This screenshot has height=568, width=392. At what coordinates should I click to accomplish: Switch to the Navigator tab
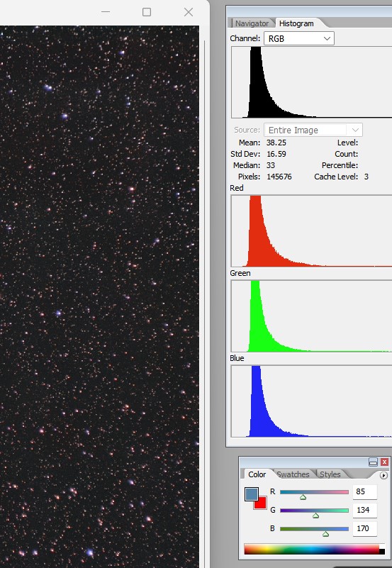252,23
